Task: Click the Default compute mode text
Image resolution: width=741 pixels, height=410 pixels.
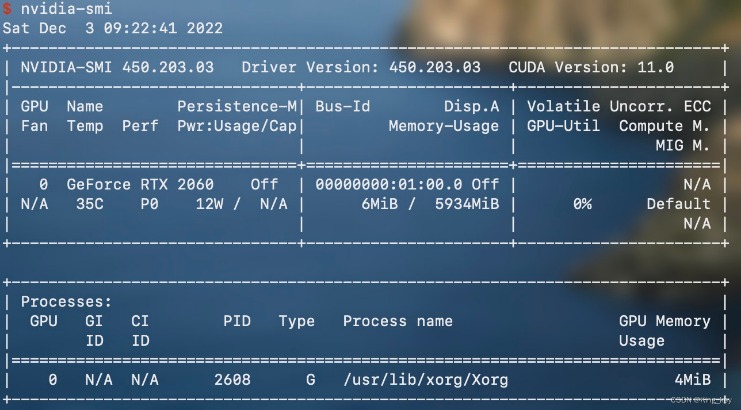Action: point(679,204)
